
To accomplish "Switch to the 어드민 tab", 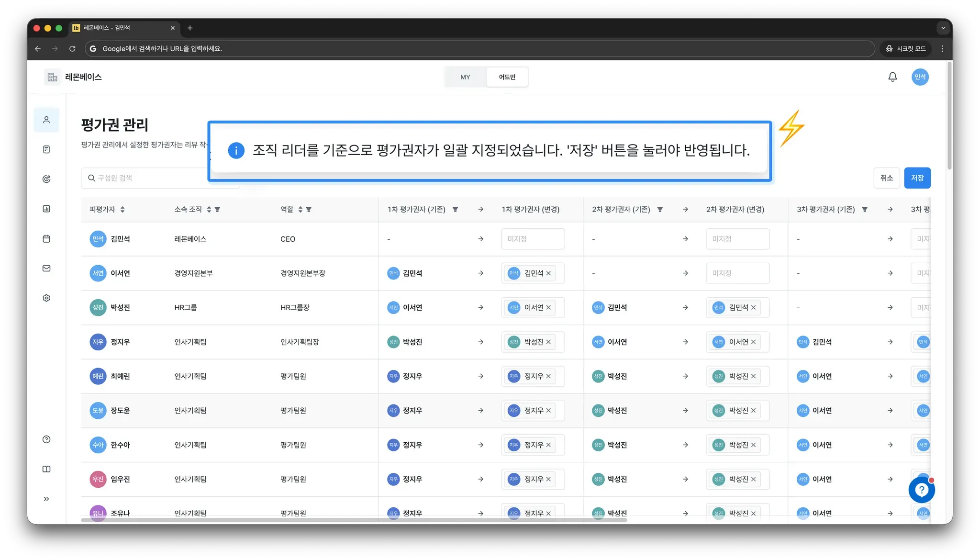I will click(x=507, y=77).
